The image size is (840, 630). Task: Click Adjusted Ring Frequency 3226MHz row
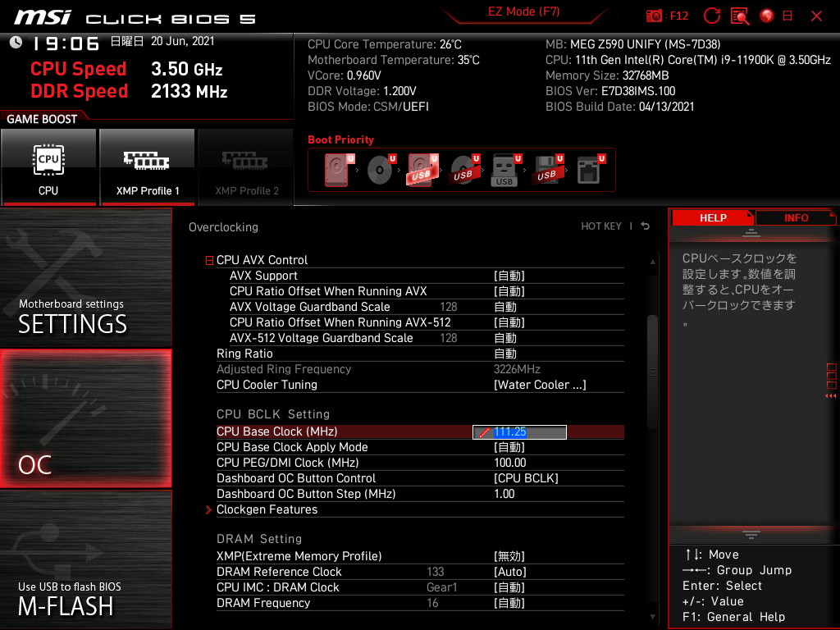(x=420, y=369)
